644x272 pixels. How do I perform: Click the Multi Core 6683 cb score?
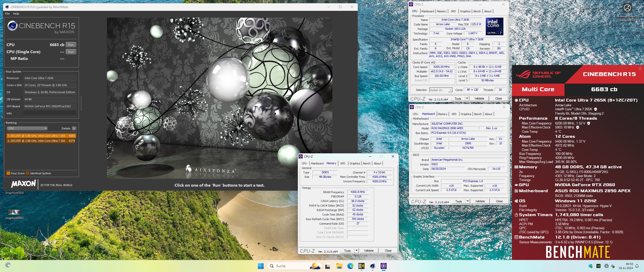pos(604,89)
